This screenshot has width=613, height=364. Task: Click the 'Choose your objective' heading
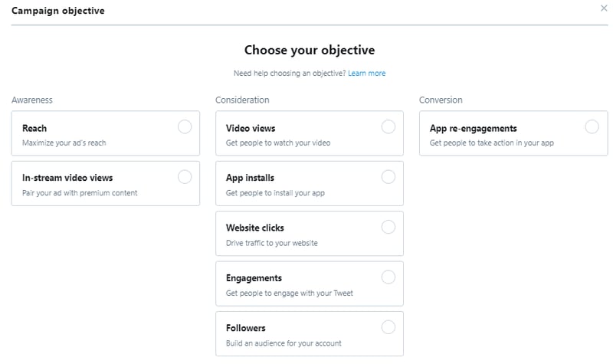(310, 51)
